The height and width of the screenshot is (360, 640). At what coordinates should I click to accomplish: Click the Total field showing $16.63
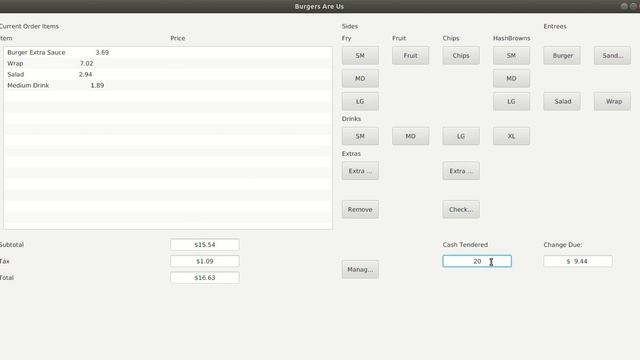204,277
